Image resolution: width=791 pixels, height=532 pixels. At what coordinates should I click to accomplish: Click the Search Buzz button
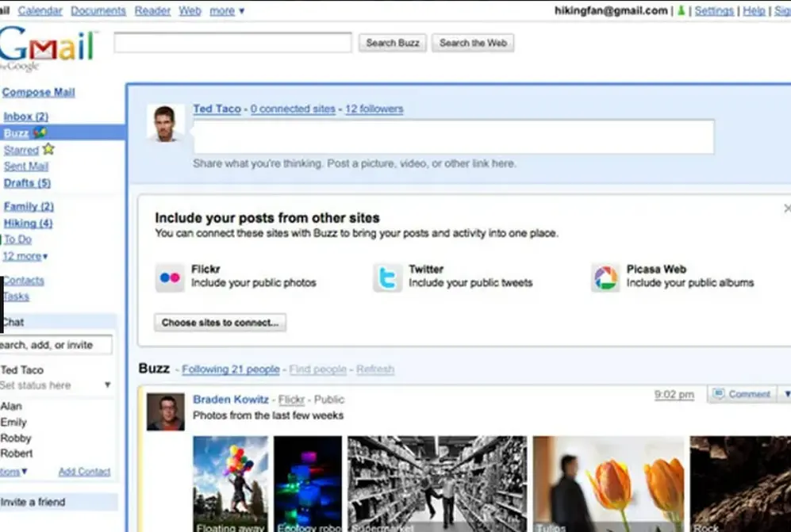coord(393,43)
